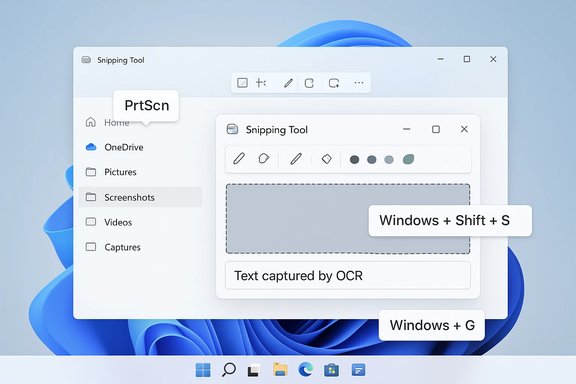Image resolution: width=576 pixels, height=384 pixels.
Task: Maximize the front Snipping Tool window
Action: (436, 129)
